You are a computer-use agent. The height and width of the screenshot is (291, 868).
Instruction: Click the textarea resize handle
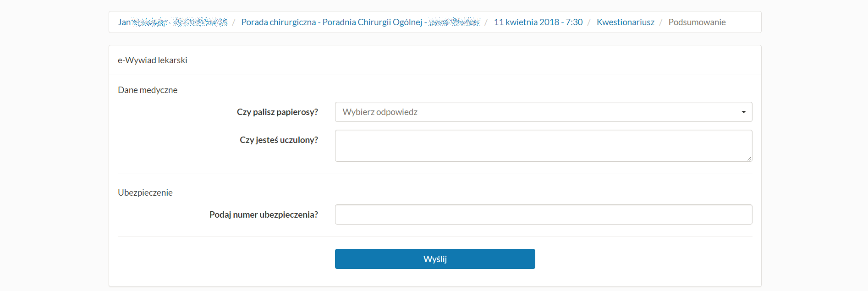(749, 159)
